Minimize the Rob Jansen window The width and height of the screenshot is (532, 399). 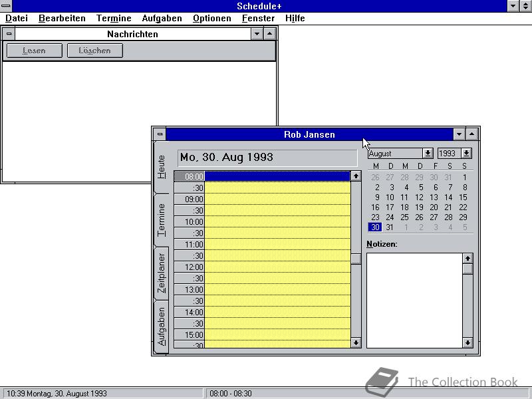click(459, 134)
